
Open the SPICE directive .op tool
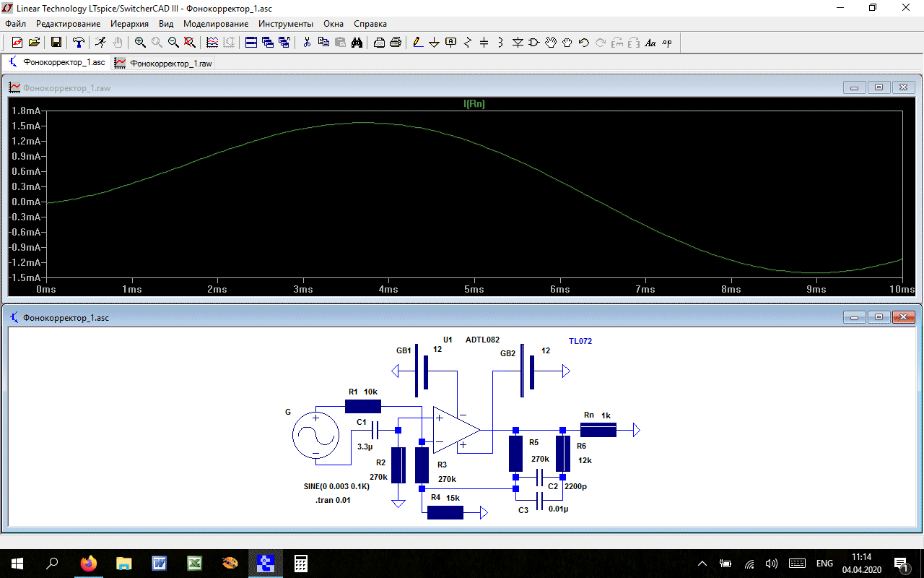(x=667, y=43)
